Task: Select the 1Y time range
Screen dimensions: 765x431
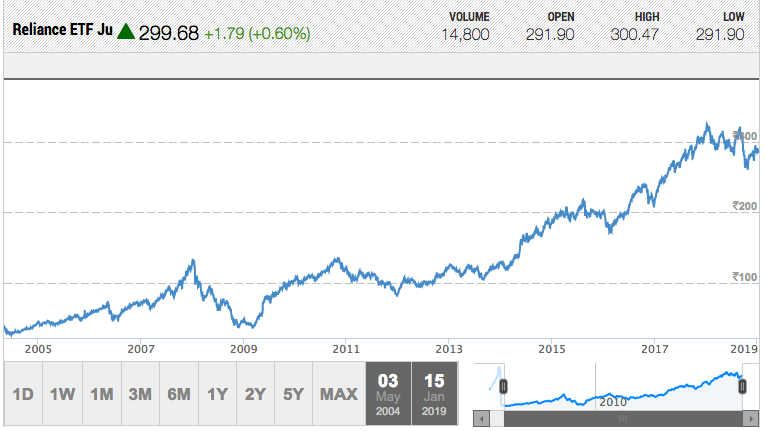Action: click(x=218, y=393)
